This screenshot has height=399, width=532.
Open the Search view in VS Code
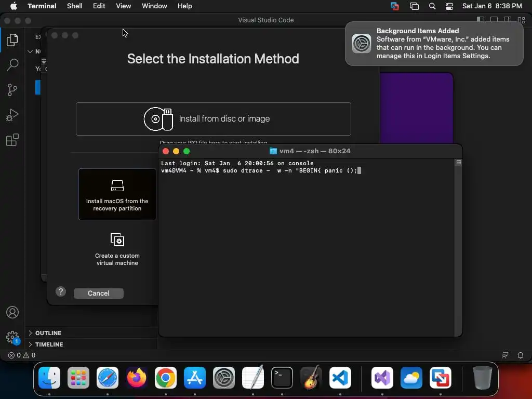pyautogui.click(x=12, y=65)
